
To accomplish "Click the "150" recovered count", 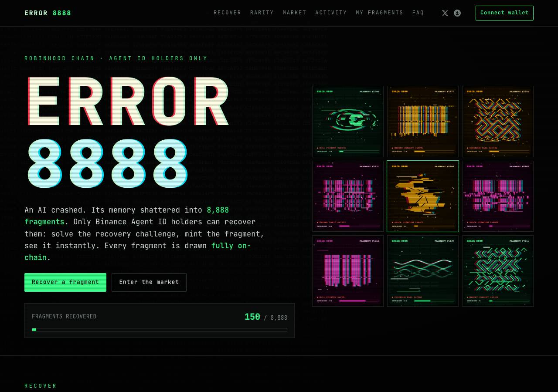I will 252,317.
